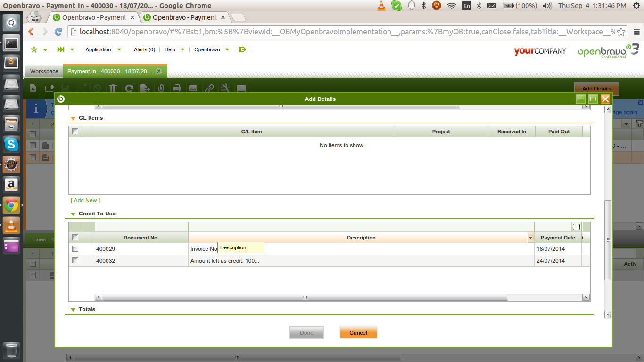Switch to the Workspace tab

[44, 71]
